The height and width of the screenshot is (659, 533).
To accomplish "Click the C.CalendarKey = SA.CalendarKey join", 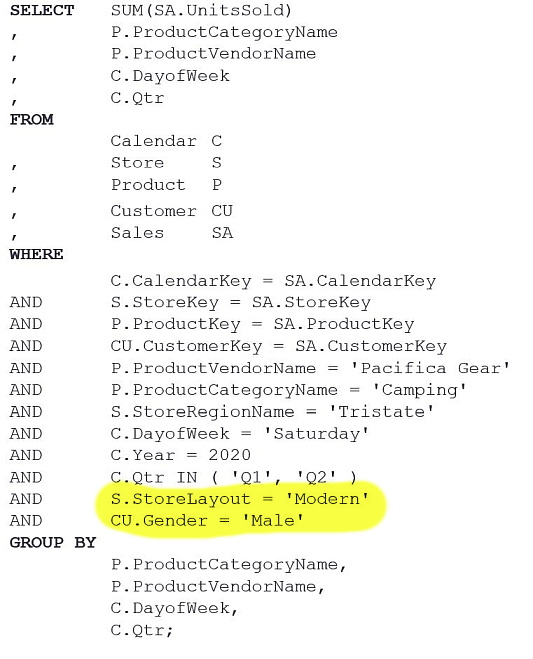I will [x=273, y=281].
